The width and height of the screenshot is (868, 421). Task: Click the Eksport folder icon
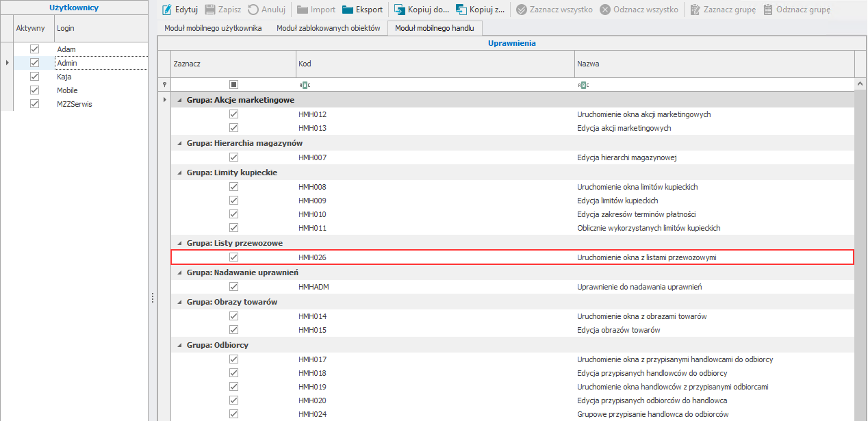tap(347, 10)
